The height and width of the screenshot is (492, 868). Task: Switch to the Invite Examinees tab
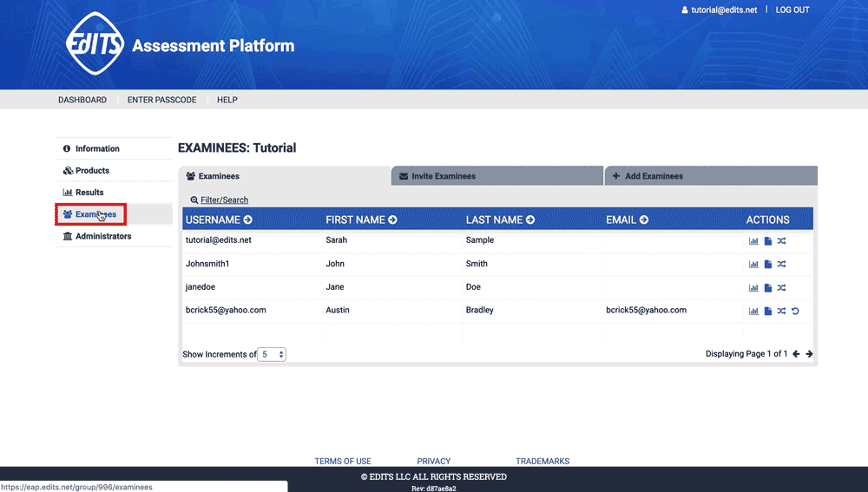tap(443, 176)
